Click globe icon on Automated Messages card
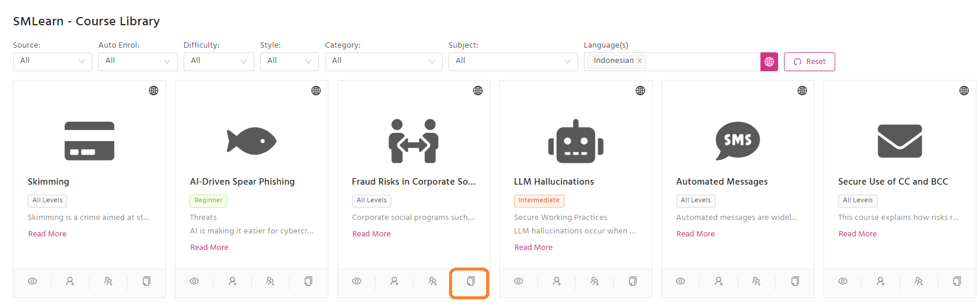This screenshot has height=304, width=980. pyautogui.click(x=802, y=91)
